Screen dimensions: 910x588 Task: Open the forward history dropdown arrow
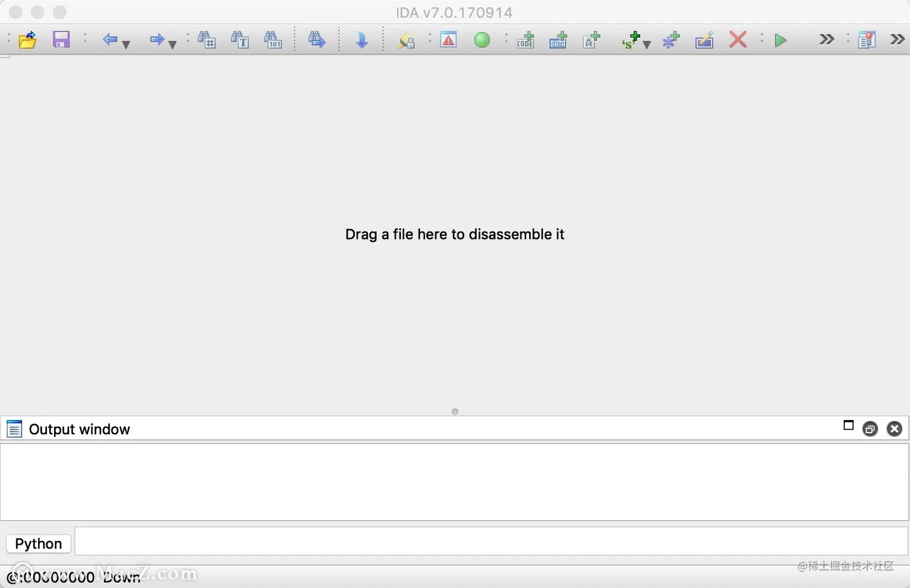pos(172,45)
